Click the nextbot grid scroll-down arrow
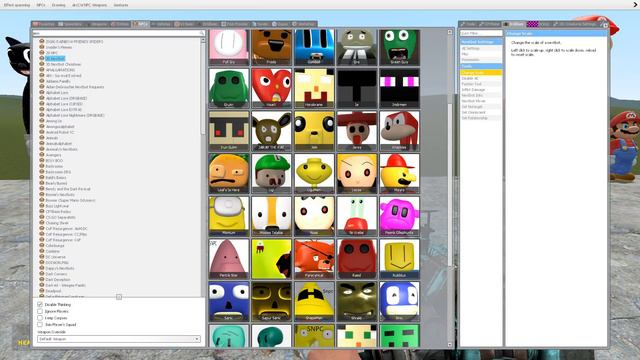640x360 pixels. (450, 345)
